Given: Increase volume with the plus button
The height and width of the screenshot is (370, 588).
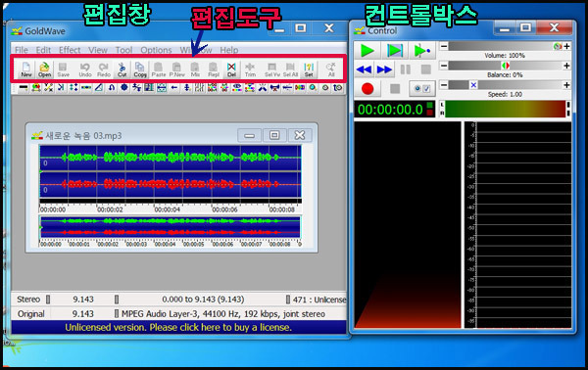Looking at the screenshot, I should tap(566, 46).
